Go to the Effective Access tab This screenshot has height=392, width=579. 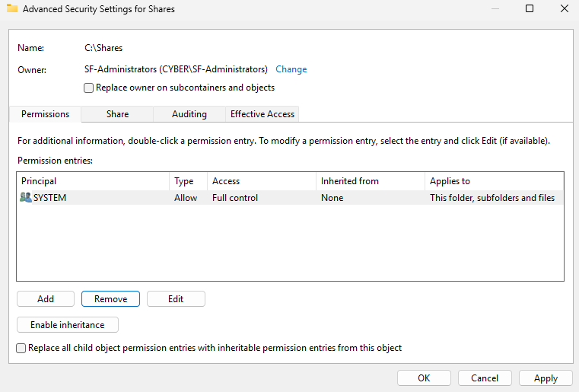coord(262,114)
